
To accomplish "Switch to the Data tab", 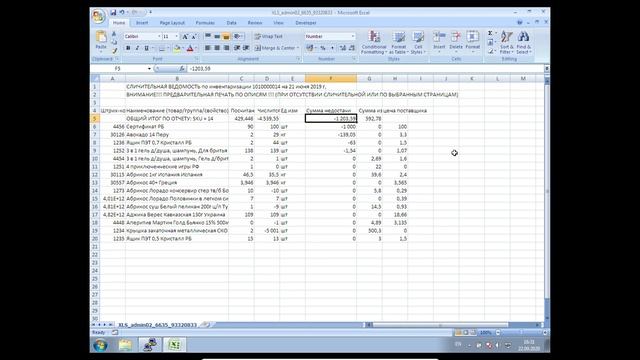I will (231, 23).
